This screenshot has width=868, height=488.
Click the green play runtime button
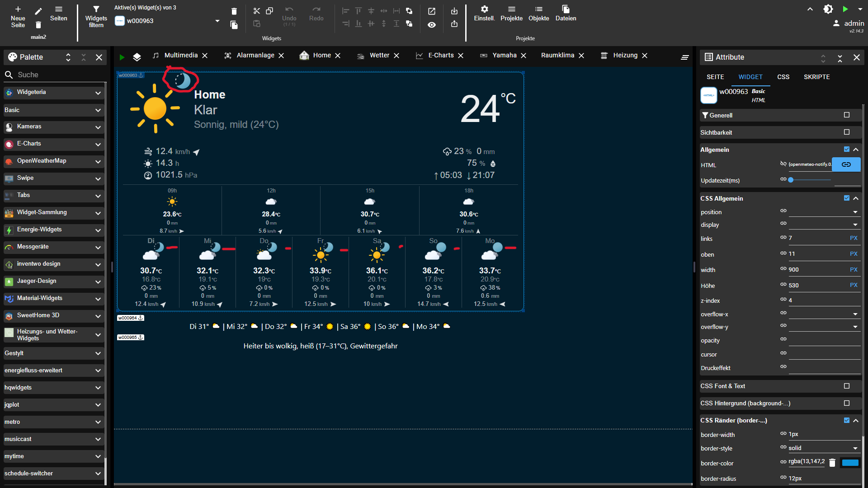click(845, 9)
